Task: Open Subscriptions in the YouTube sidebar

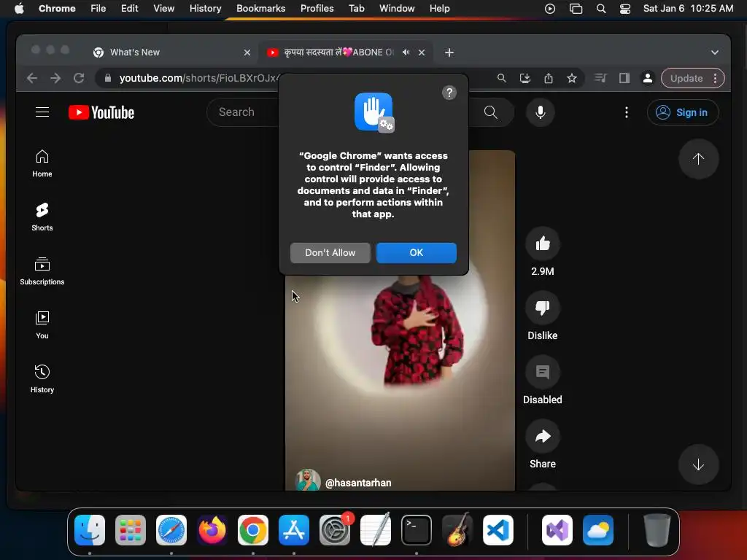Action: 42,271
